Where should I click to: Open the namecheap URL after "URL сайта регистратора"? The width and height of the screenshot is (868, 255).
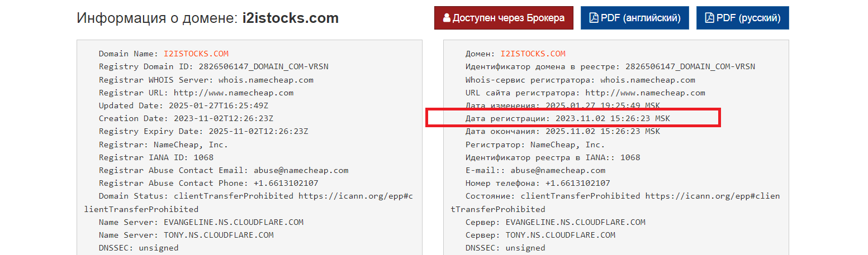click(645, 93)
